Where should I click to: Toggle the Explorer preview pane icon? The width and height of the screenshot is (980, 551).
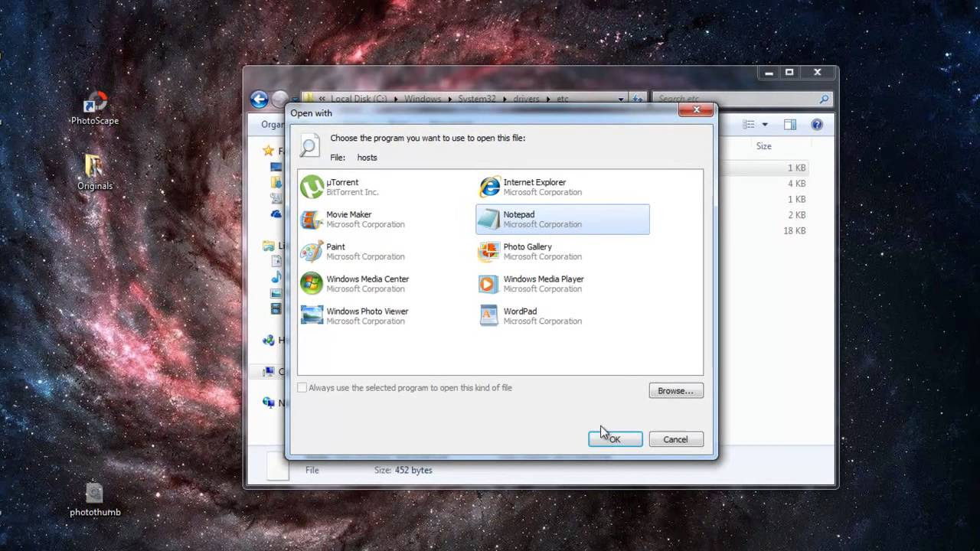[790, 125]
